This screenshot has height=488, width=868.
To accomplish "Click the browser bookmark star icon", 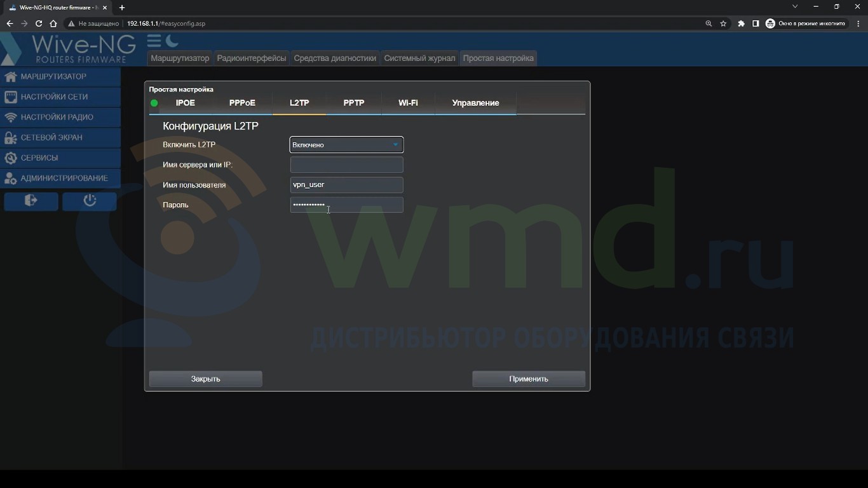I will [723, 24].
